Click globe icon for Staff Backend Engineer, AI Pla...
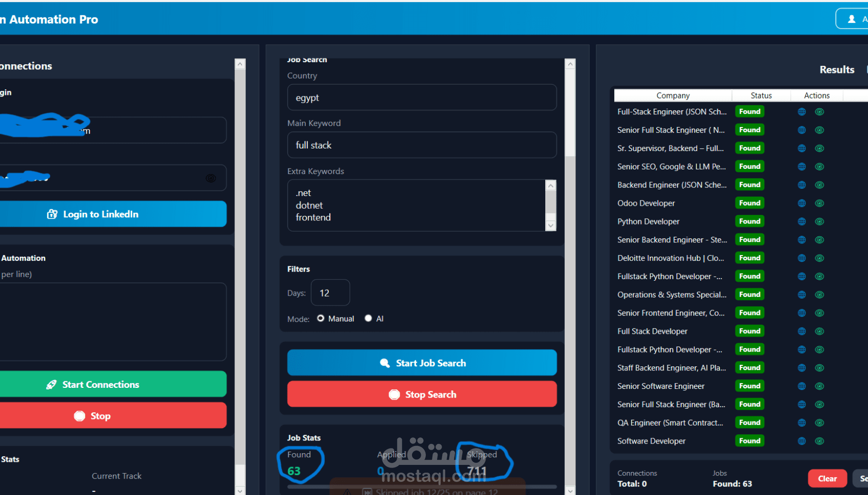 coord(802,368)
